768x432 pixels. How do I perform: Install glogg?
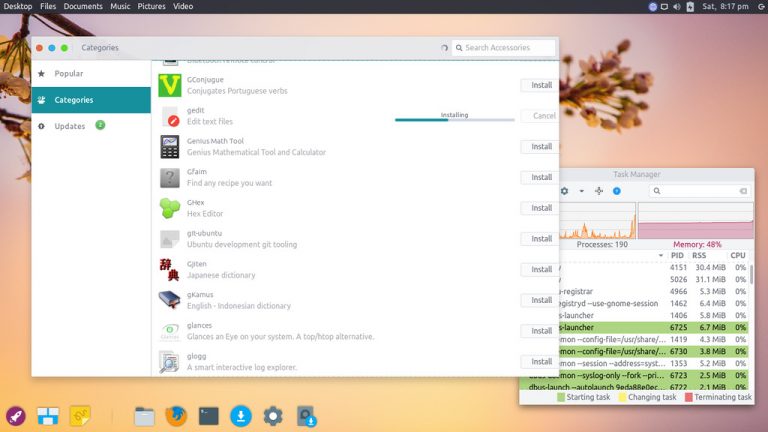click(539, 361)
